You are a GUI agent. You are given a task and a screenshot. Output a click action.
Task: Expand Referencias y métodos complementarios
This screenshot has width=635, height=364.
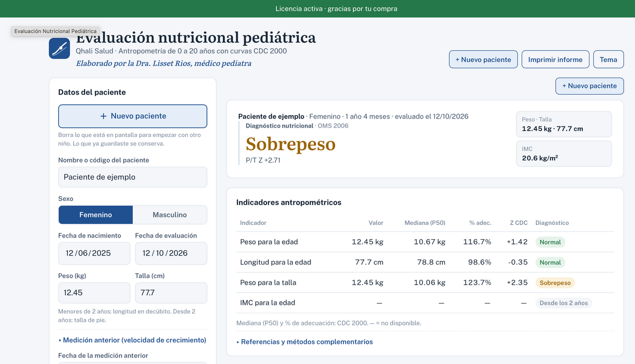[305, 342]
